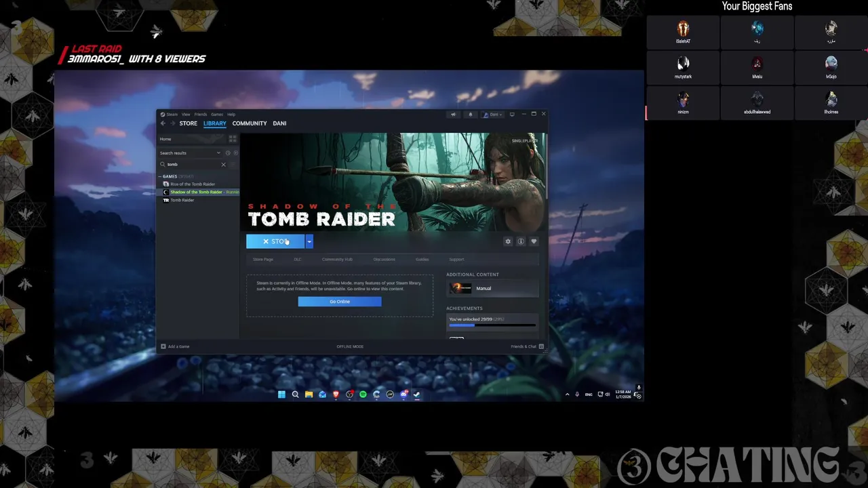Open Spotify from the taskbar
868x488 pixels.
coord(363,394)
